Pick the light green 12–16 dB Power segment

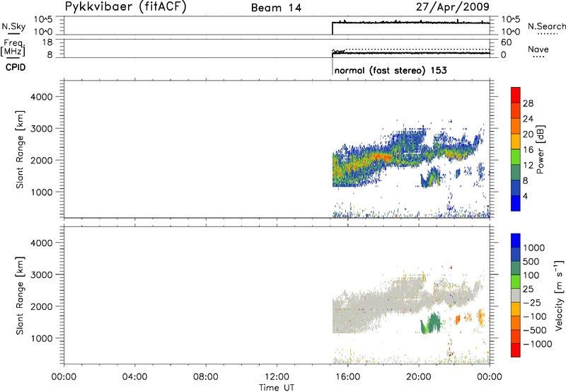pyautogui.click(x=516, y=156)
